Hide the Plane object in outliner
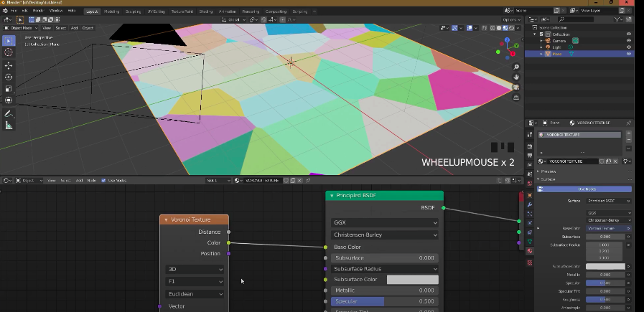The image size is (644, 312). click(x=628, y=54)
